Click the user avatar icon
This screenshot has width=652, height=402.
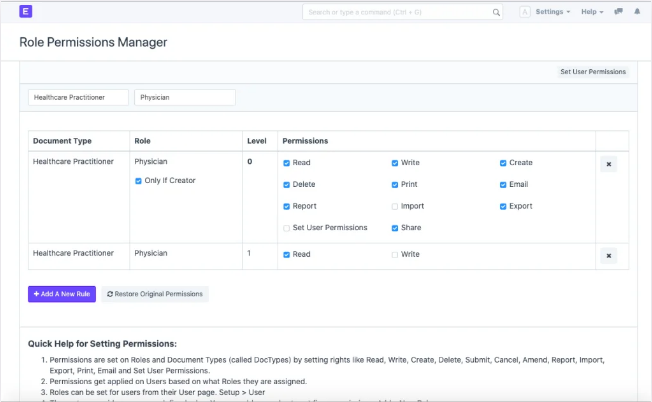pos(525,12)
